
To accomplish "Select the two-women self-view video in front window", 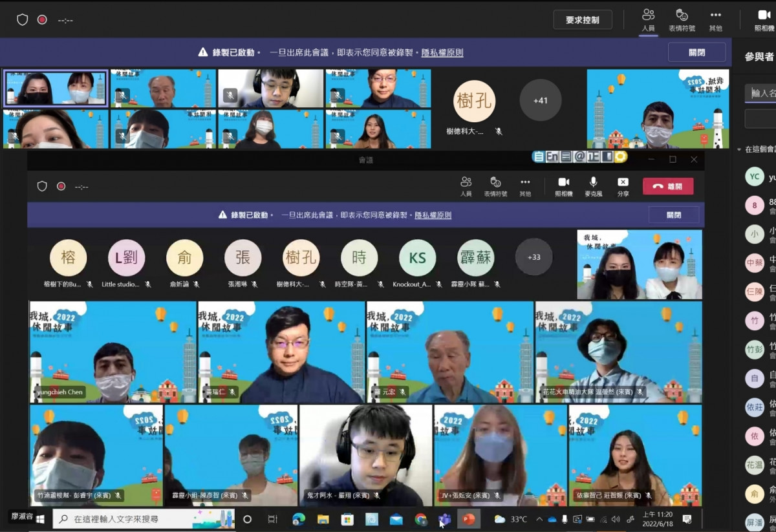I will [640, 264].
